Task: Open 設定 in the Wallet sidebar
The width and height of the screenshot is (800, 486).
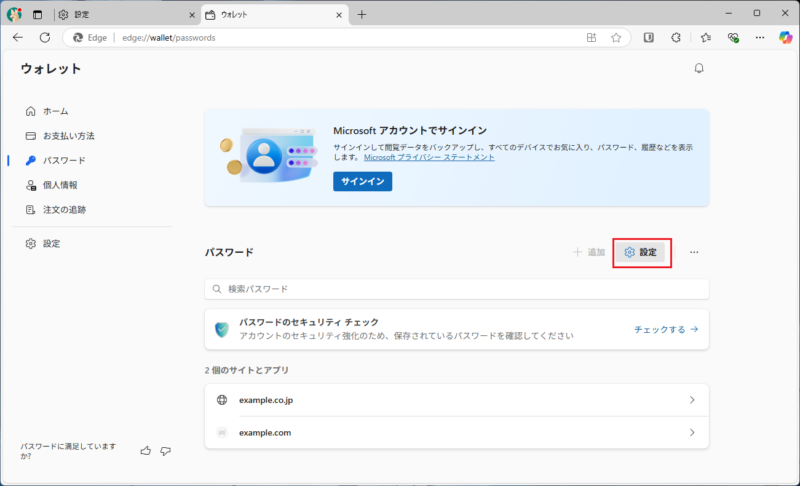Action: coord(43,244)
